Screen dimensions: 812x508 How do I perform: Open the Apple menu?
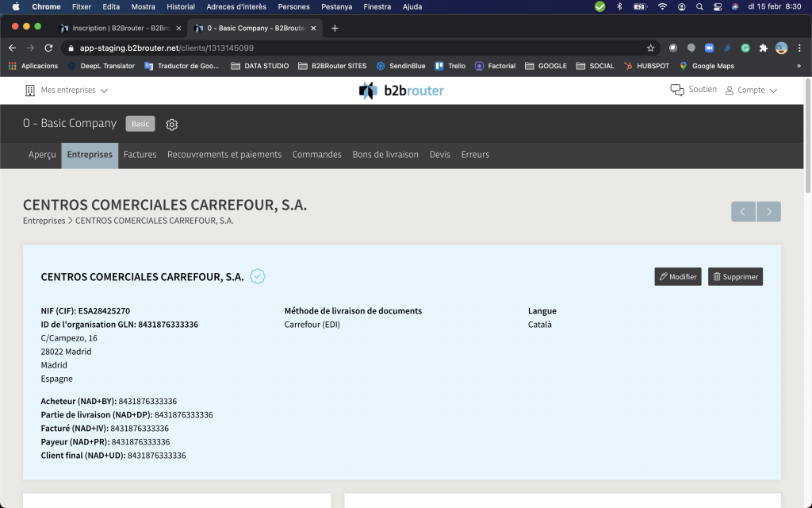(16, 6)
